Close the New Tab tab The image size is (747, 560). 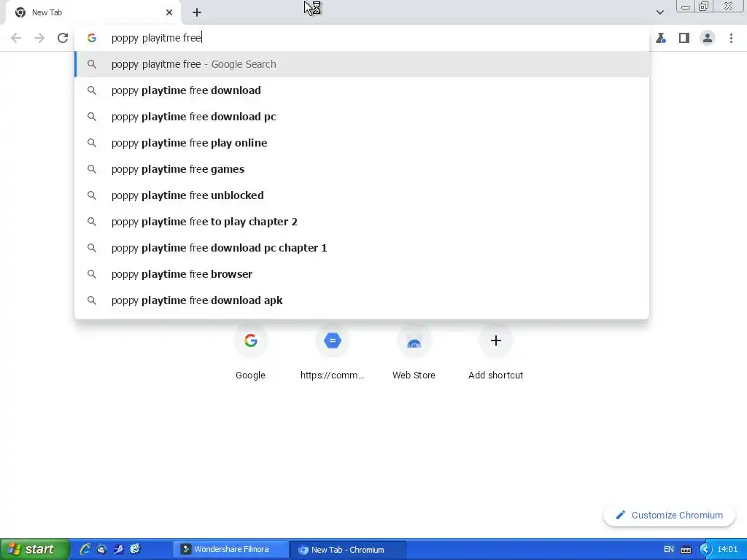point(169,12)
